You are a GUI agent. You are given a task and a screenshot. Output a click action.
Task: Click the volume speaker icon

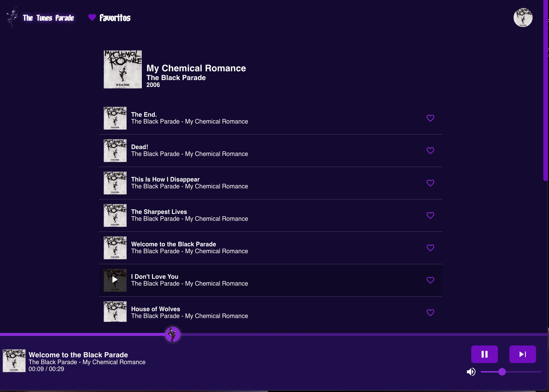point(471,371)
